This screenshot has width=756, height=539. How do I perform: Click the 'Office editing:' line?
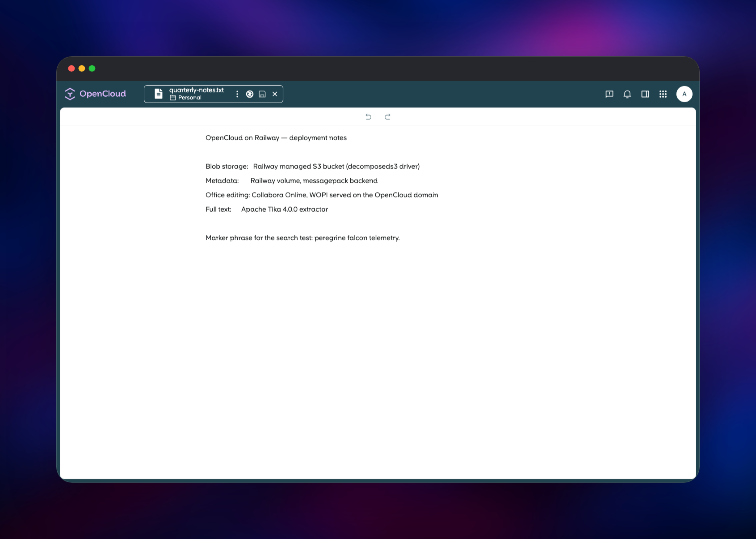coord(322,195)
